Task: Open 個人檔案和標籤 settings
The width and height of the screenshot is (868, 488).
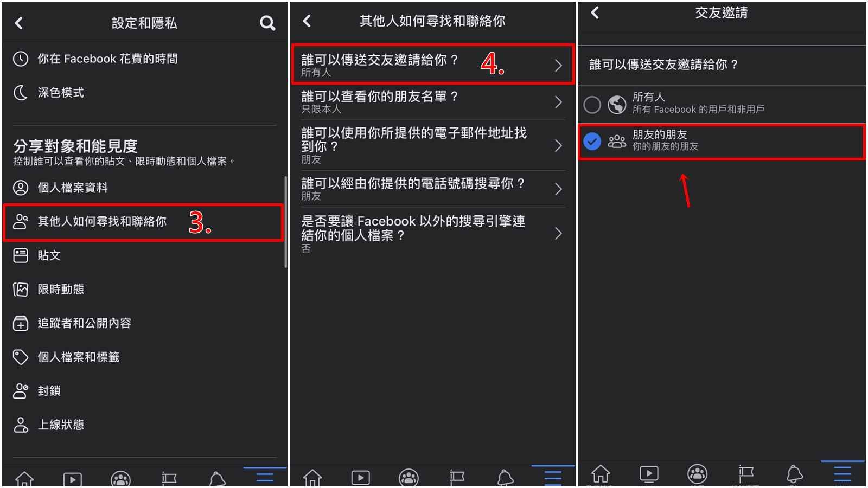Action: pyautogui.click(x=144, y=357)
